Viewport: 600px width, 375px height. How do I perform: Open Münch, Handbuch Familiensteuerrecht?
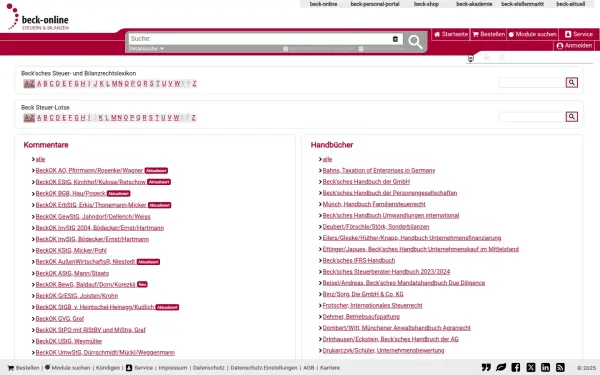click(x=374, y=204)
